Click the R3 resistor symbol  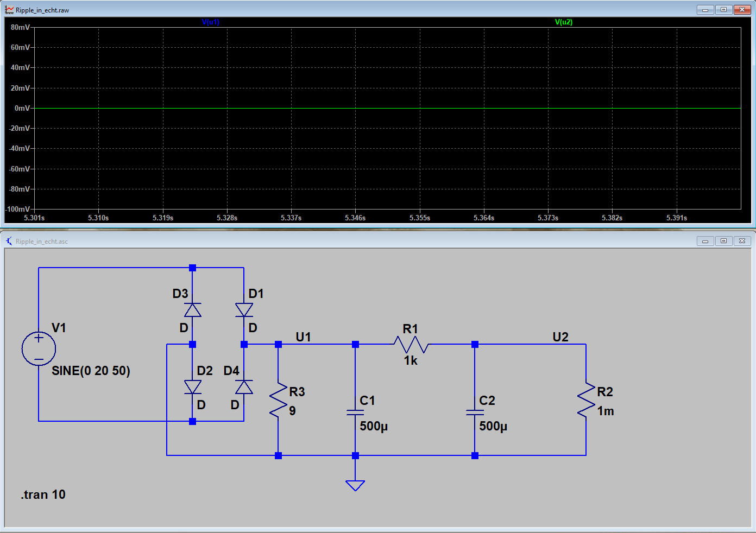278,400
